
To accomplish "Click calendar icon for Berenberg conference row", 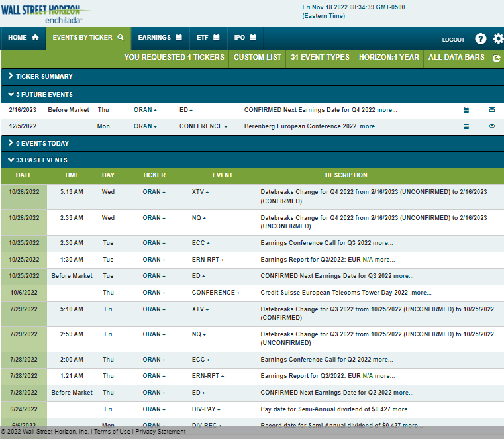I will point(466,126).
